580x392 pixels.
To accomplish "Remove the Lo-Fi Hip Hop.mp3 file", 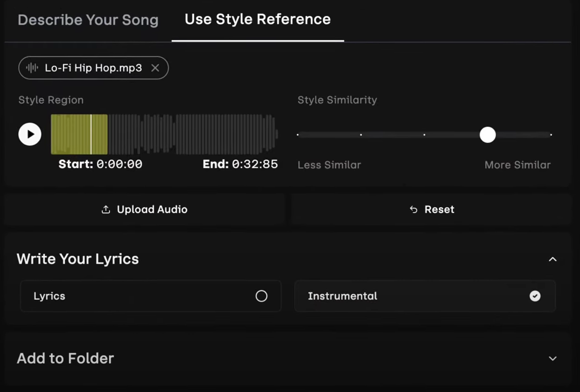I will click(155, 68).
